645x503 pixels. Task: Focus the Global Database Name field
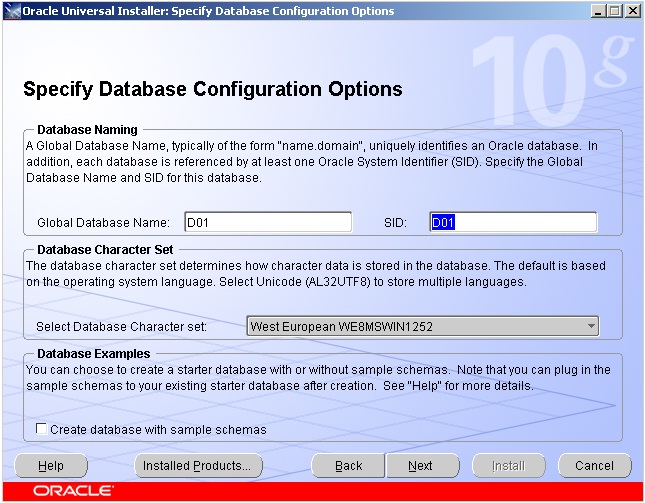[268, 222]
